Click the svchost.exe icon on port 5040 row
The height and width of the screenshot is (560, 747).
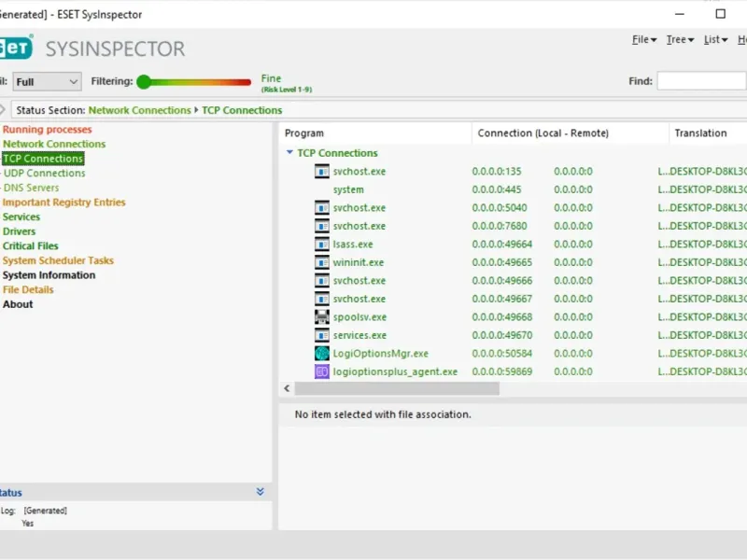pos(321,207)
